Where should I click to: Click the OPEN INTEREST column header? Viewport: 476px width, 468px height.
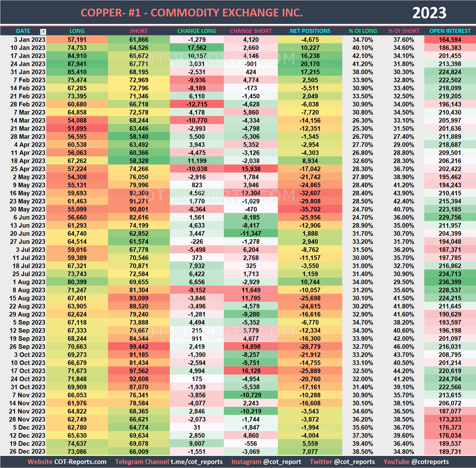point(450,31)
